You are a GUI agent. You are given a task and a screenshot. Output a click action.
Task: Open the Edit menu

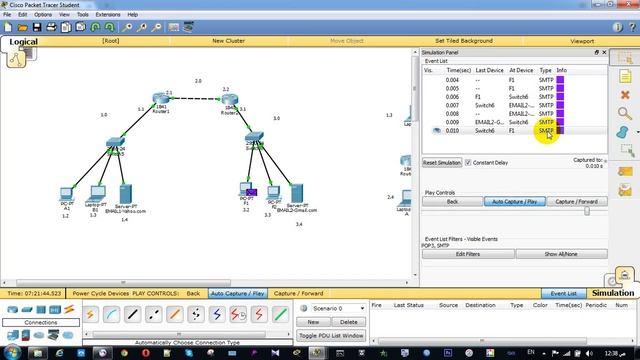(x=22, y=15)
